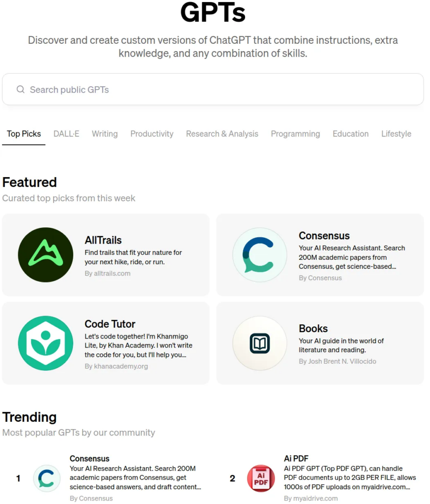430x504 pixels.
Task: Click the Code Tutor Khan Academy icon
Action: coord(45,343)
